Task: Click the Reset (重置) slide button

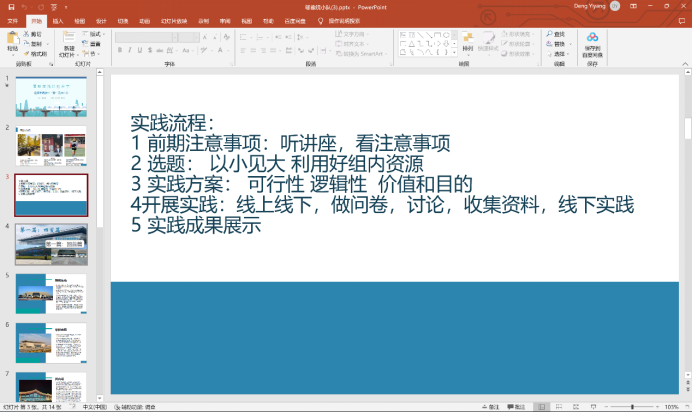Action: click(x=91, y=44)
